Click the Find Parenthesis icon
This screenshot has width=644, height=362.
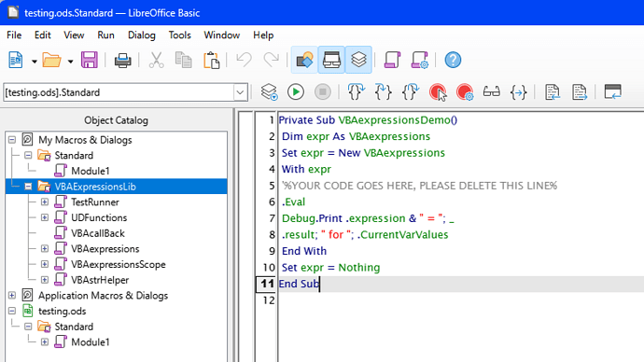518,92
